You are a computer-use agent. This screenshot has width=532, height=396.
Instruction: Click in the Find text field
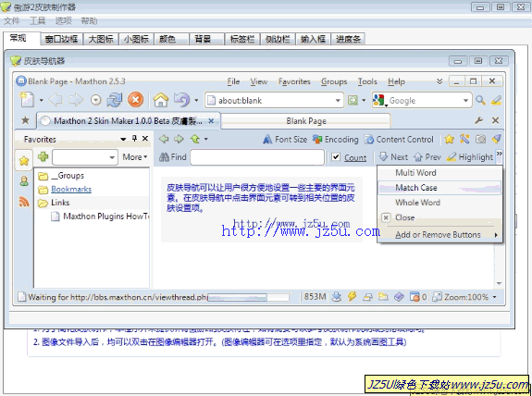[257, 157]
